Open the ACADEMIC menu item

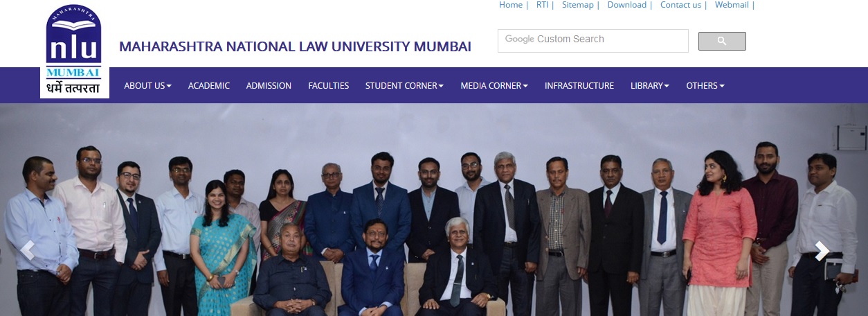tap(209, 86)
